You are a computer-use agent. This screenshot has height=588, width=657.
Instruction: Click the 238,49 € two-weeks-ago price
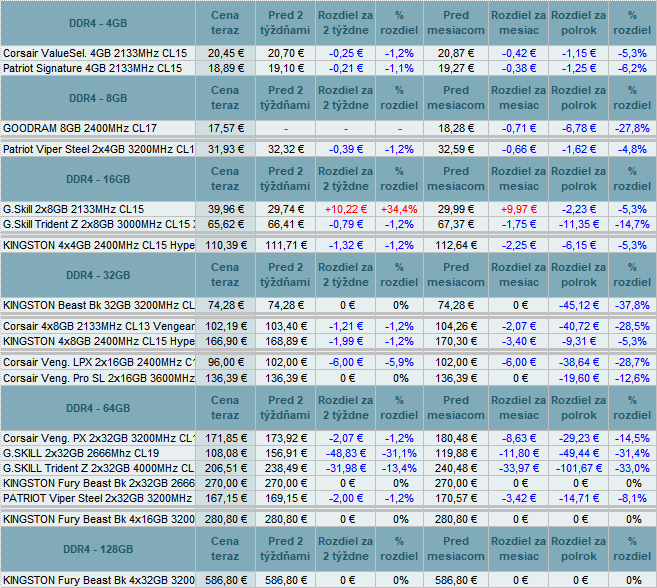285,468
